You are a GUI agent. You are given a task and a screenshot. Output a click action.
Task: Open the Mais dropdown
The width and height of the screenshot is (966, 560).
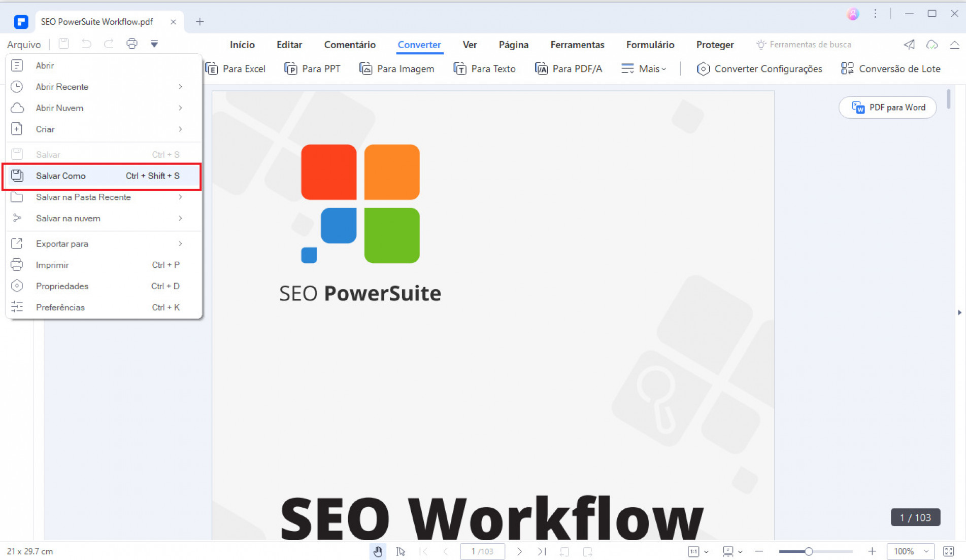pyautogui.click(x=644, y=68)
